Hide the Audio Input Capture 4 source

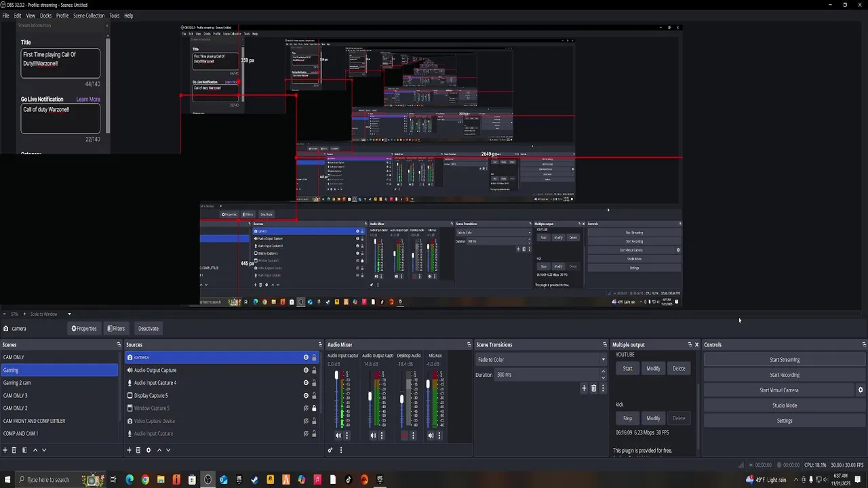point(306,383)
